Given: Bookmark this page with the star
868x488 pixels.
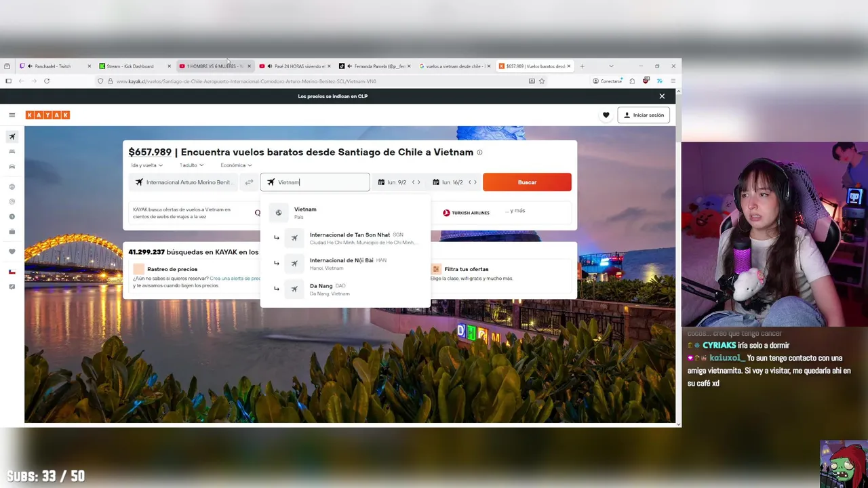Looking at the screenshot, I should (x=542, y=81).
